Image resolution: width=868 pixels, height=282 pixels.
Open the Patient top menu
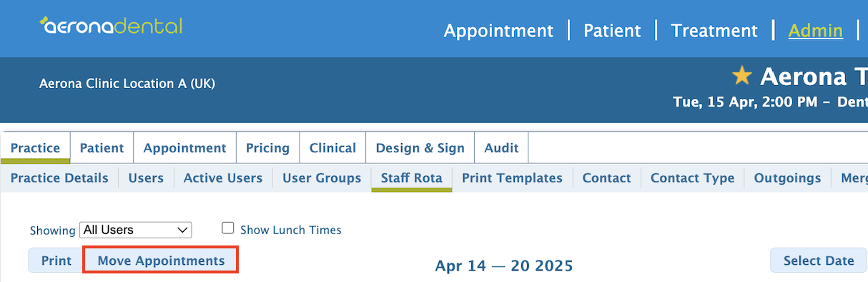[x=612, y=31]
